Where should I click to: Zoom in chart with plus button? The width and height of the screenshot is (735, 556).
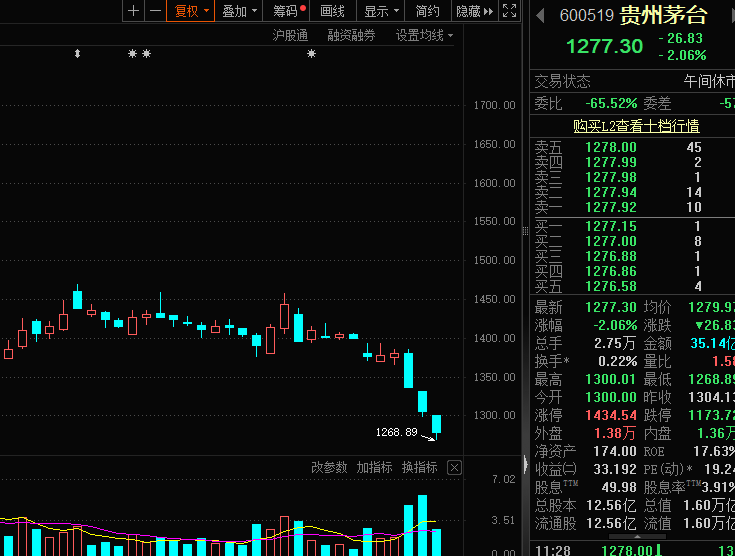pos(134,11)
